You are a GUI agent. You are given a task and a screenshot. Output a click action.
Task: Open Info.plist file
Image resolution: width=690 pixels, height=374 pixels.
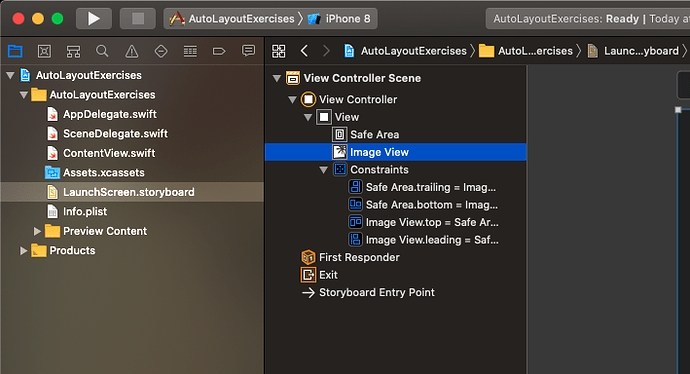(77, 212)
